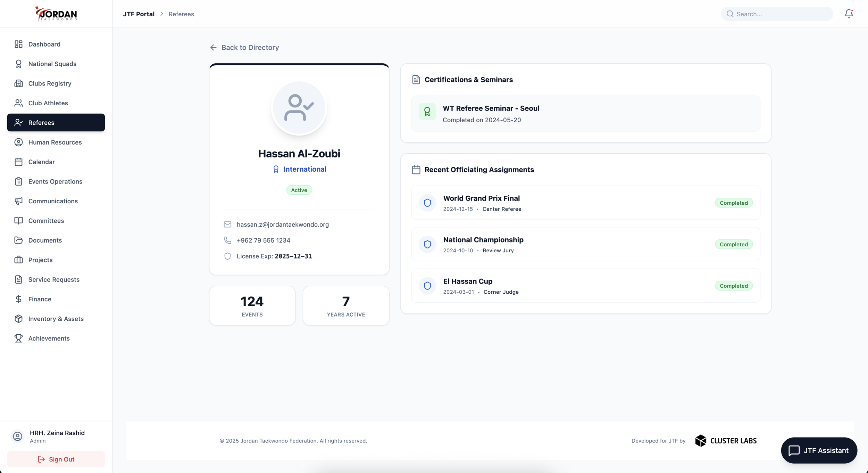Click the green certification ribbon icon
The width and height of the screenshot is (868, 473).
click(x=427, y=112)
